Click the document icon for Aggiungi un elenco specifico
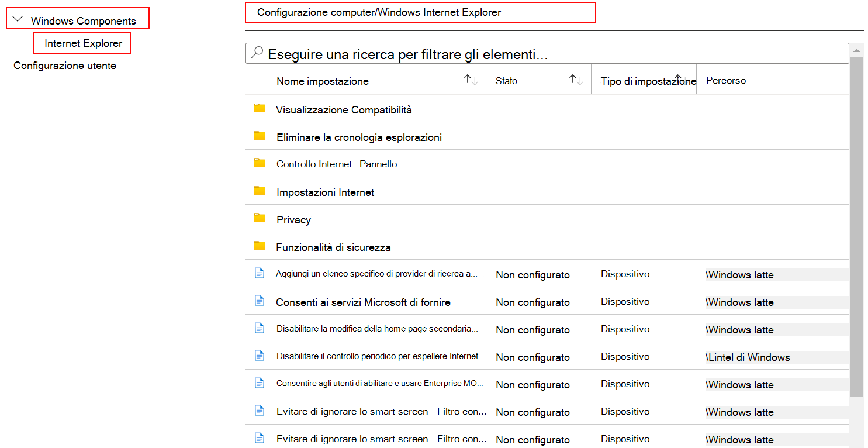 260,273
